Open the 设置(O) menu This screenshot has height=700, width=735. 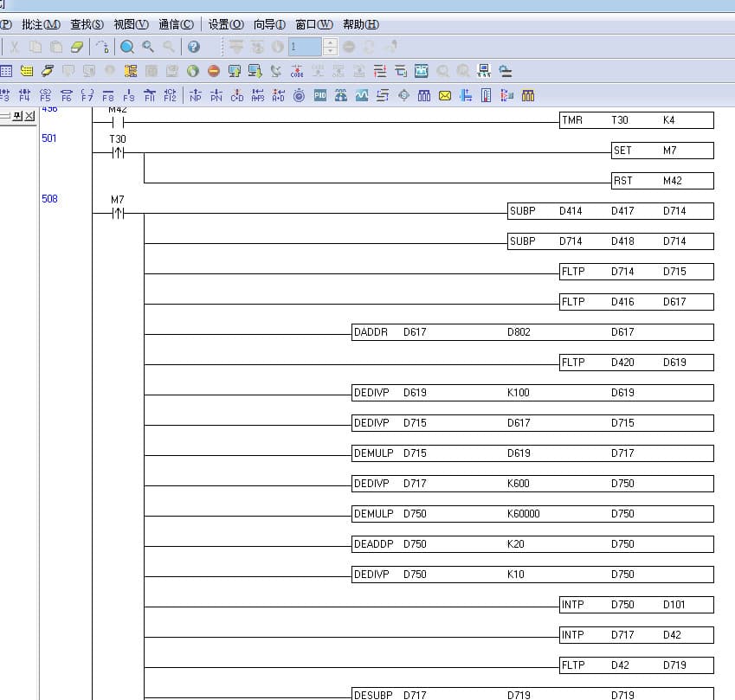pos(226,24)
